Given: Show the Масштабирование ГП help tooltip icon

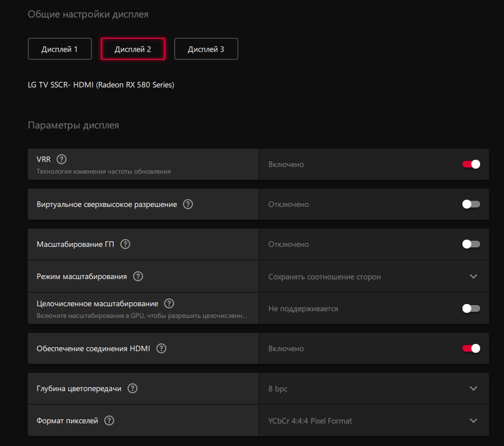Looking at the screenshot, I should click(125, 244).
